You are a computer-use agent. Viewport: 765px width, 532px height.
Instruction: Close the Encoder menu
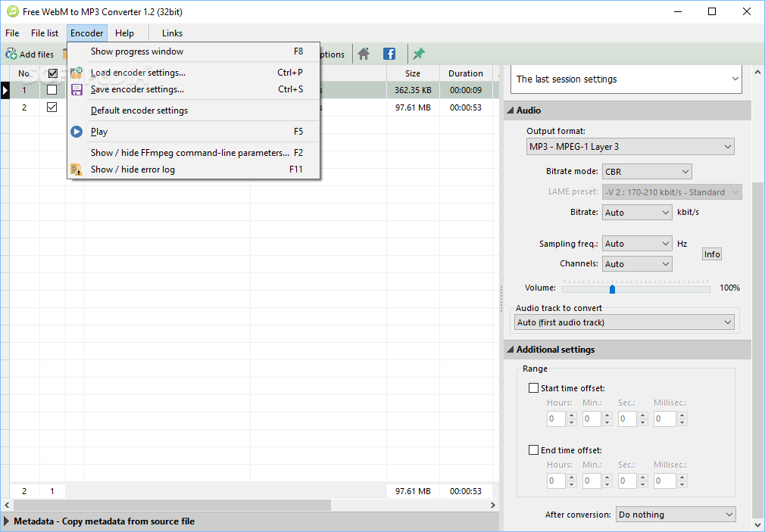tap(87, 33)
